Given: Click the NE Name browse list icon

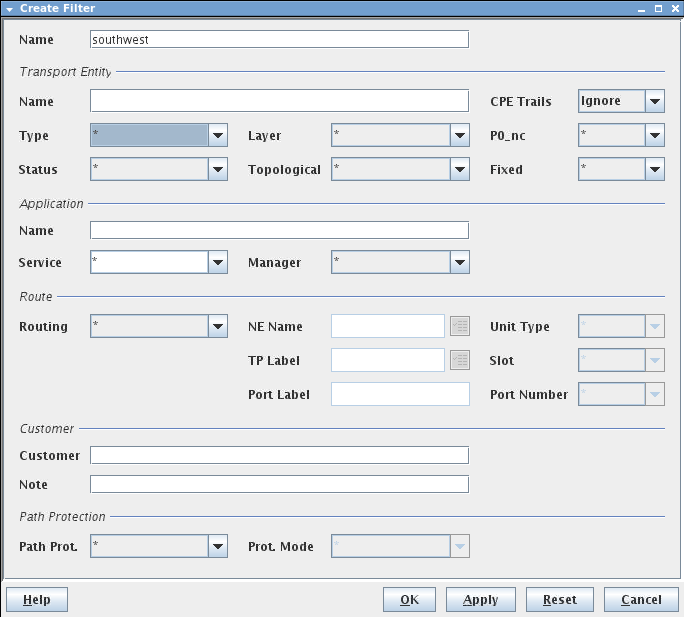Looking at the screenshot, I should tap(459, 326).
